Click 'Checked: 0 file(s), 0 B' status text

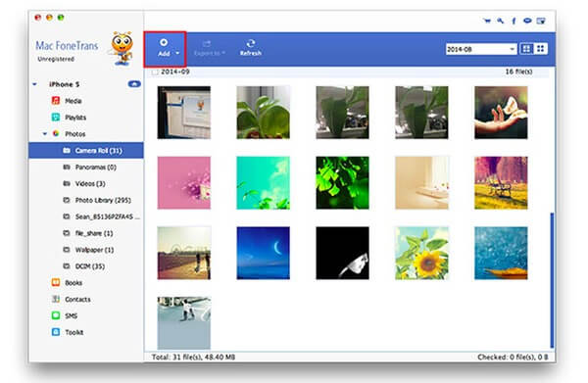click(513, 358)
